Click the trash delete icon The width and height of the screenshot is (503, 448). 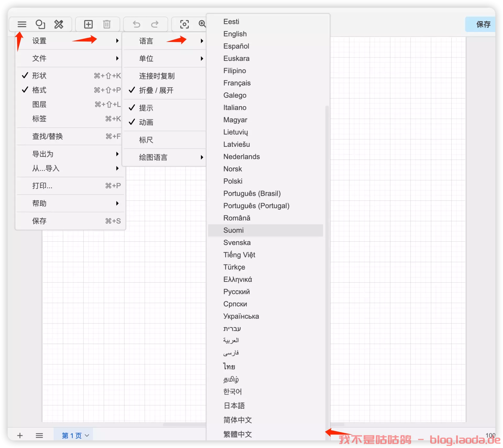(x=107, y=24)
